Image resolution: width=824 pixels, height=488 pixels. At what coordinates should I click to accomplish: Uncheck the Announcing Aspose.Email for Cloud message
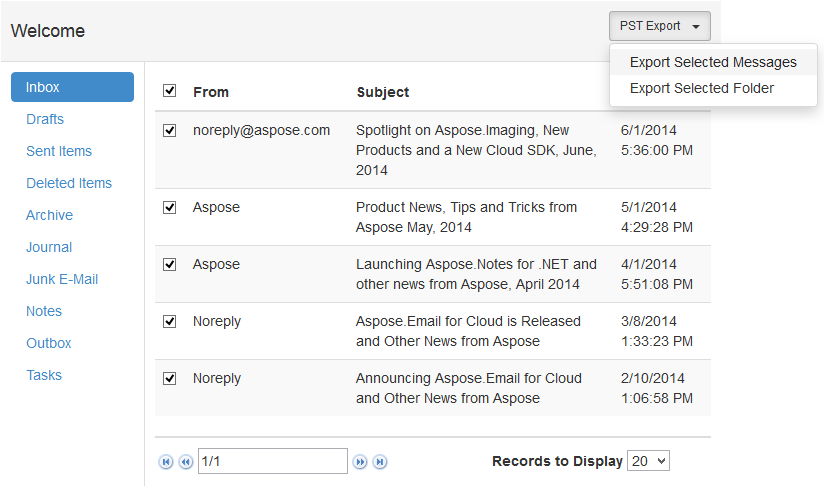coord(169,378)
